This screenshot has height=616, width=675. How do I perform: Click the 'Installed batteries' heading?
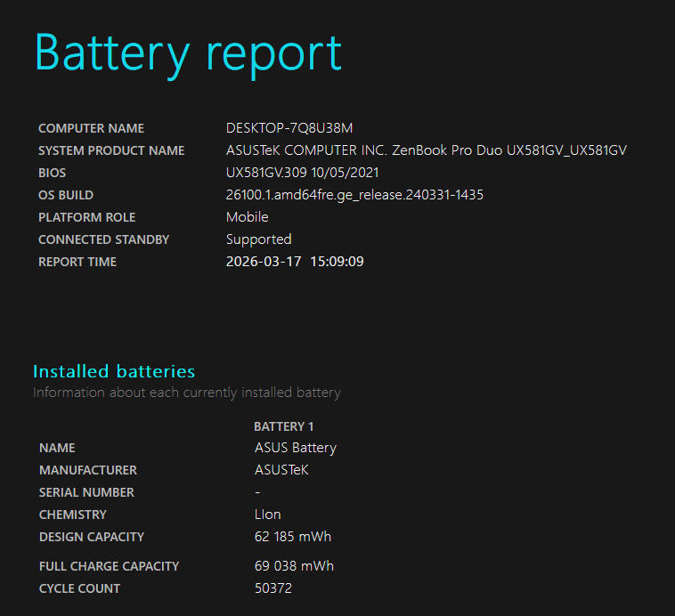(114, 371)
